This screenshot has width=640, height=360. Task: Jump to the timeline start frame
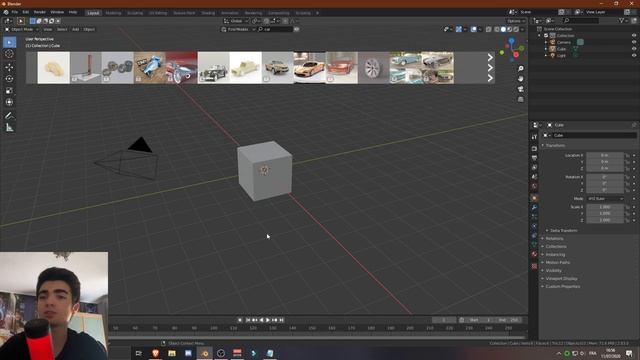pos(248,320)
